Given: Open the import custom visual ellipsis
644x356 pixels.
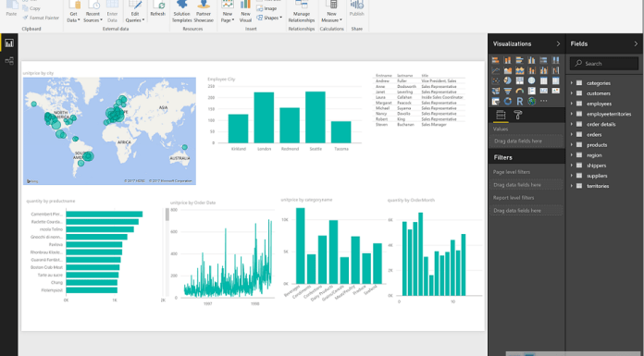Looking at the screenshot, I should point(543,101).
